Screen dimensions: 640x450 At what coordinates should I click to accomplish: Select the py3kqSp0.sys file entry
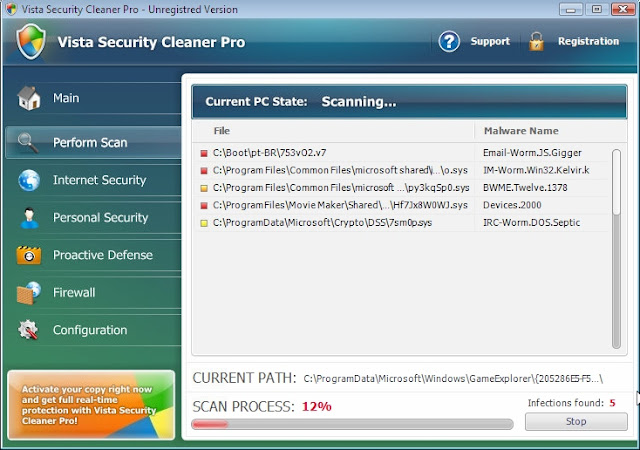tap(341, 188)
